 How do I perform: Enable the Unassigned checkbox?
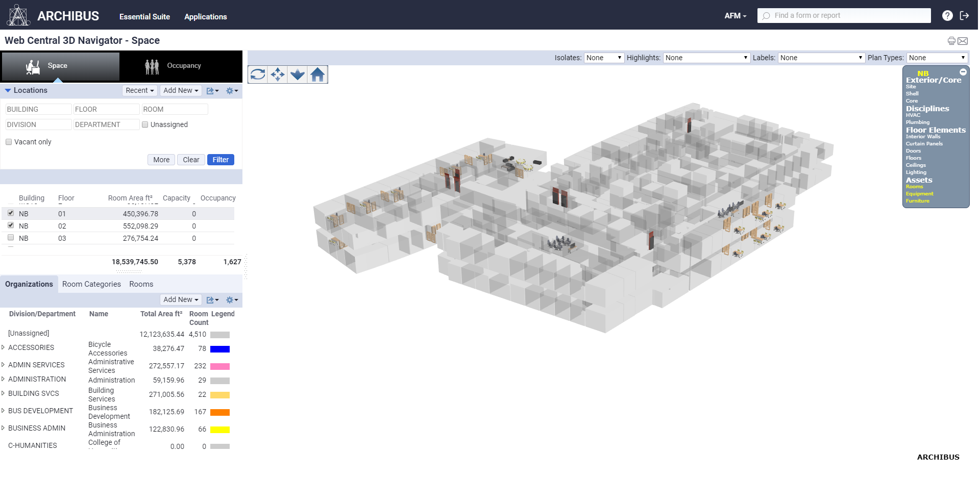145,124
